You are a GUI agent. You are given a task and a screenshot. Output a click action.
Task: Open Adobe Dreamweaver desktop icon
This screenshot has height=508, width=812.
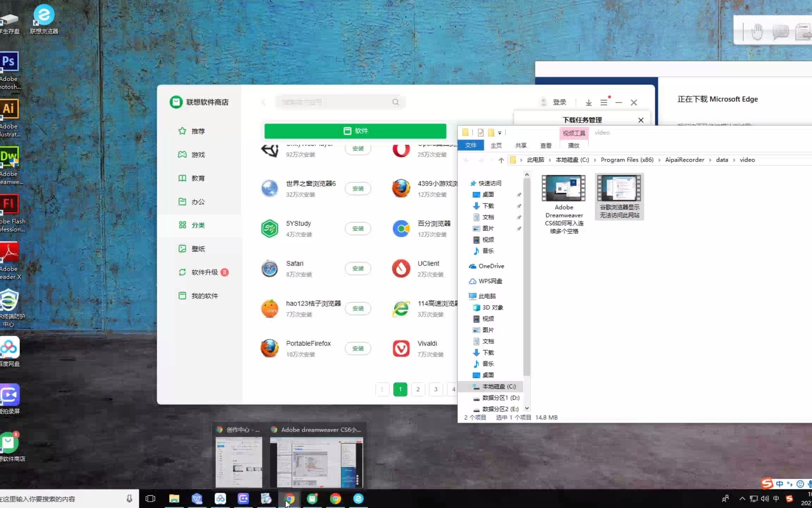[11, 166]
